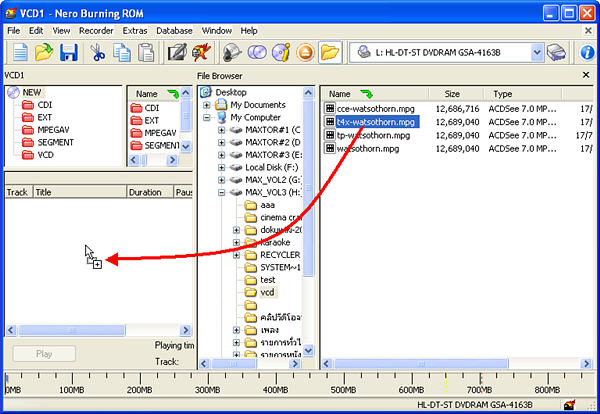Select file tp-watsothorn.mpg
Viewport: 600px width, 414px height.
click(x=373, y=135)
